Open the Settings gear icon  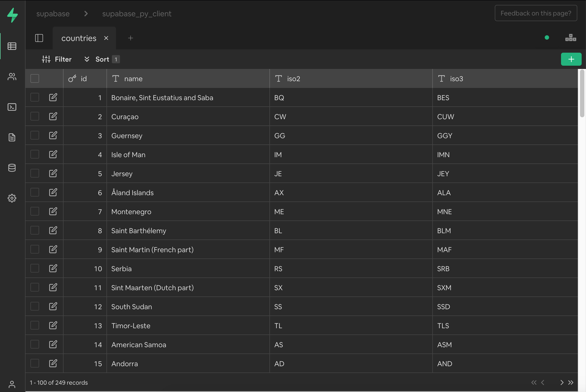(12, 198)
